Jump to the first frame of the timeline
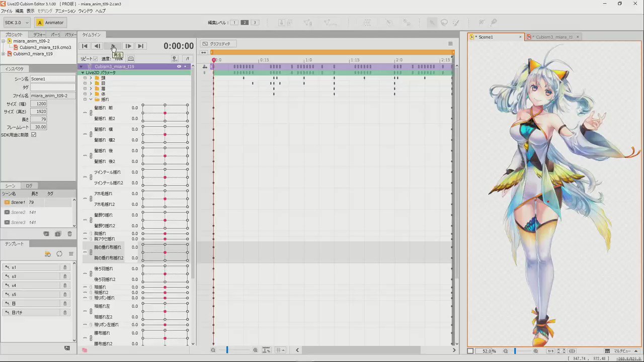This screenshot has height=362, width=644. pyautogui.click(x=85, y=46)
